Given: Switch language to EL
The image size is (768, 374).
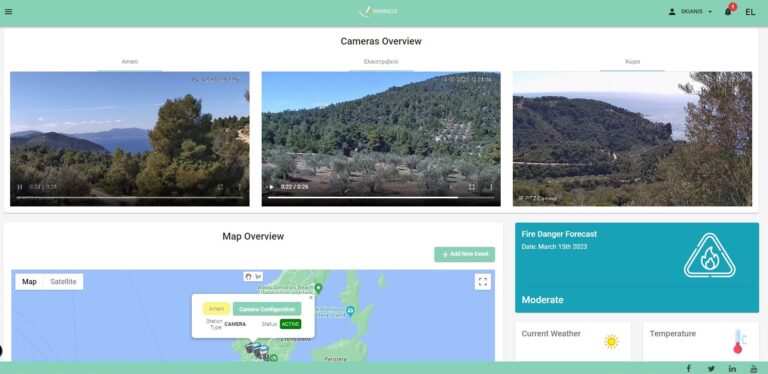Looking at the screenshot, I should [x=750, y=12].
